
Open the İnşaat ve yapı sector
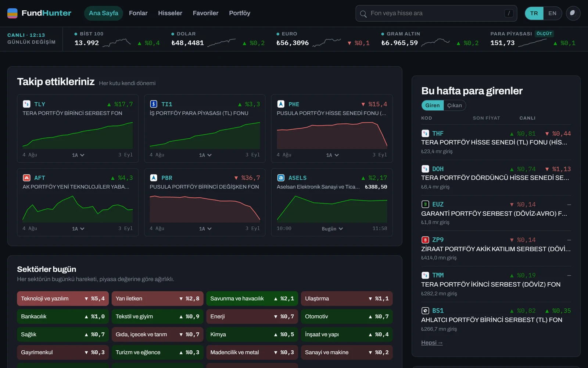click(347, 335)
